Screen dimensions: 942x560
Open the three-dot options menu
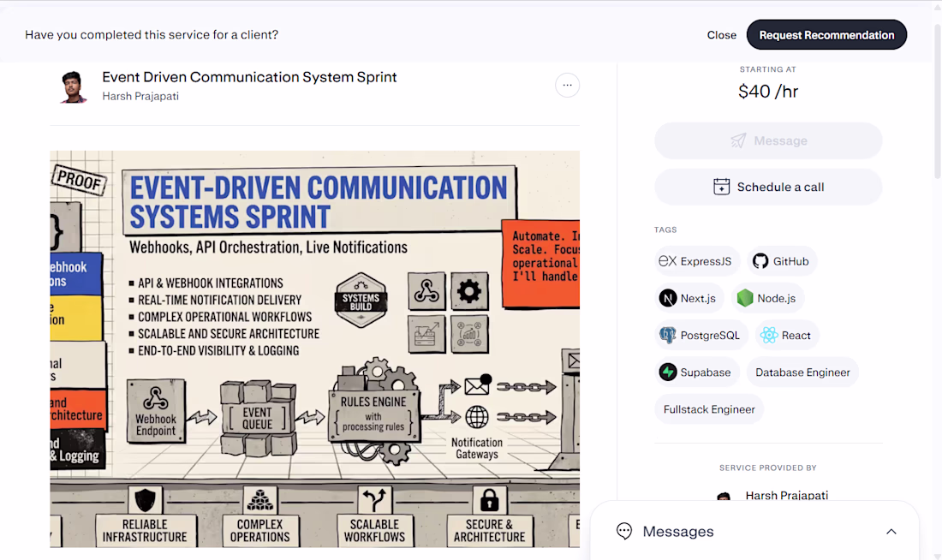567,86
